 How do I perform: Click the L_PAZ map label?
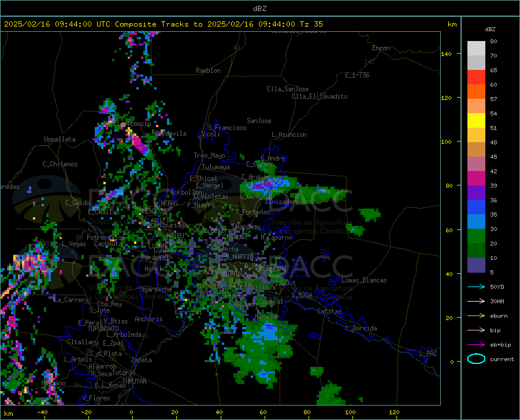(428, 354)
